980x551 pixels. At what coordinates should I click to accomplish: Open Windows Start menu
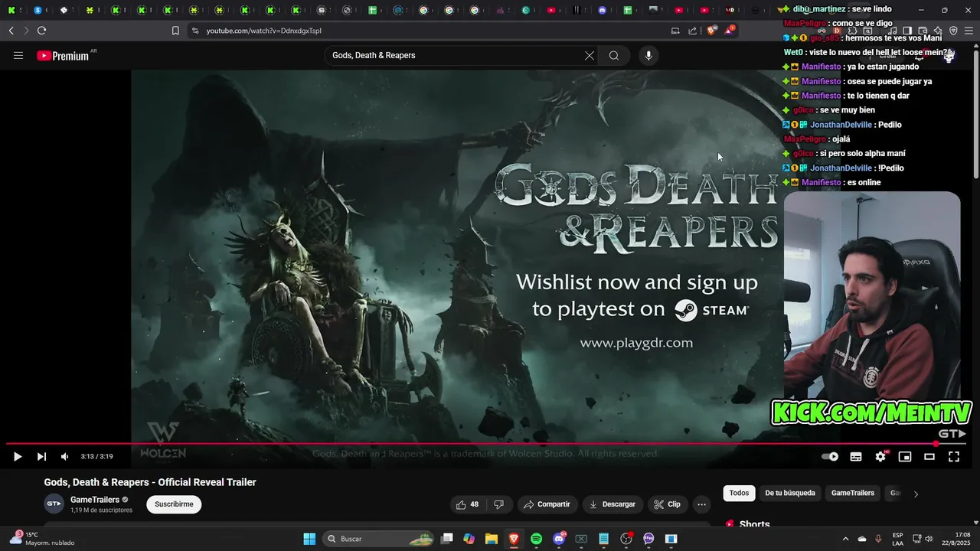tap(309, 539)
